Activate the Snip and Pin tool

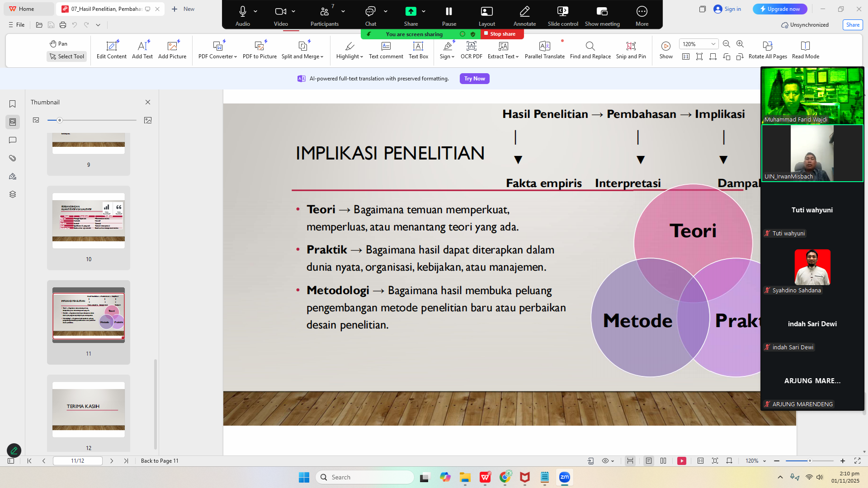[x=631, y=50]
